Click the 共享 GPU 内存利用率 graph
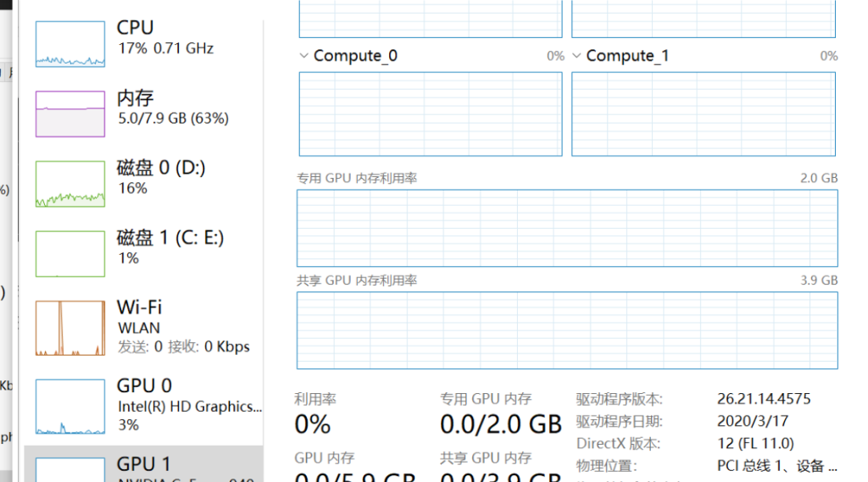The image size is (868, 482). click(567, 330)
